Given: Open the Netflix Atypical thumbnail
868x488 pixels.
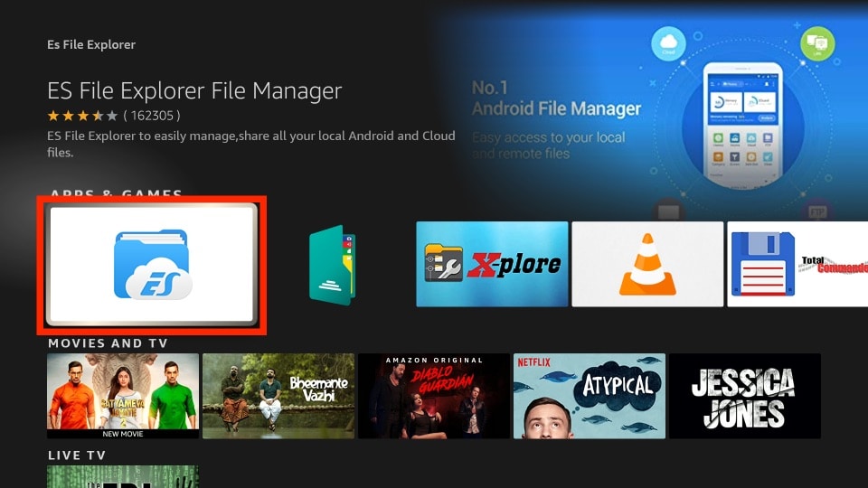Looking at the screenshot, I should (x=590, y=396).
